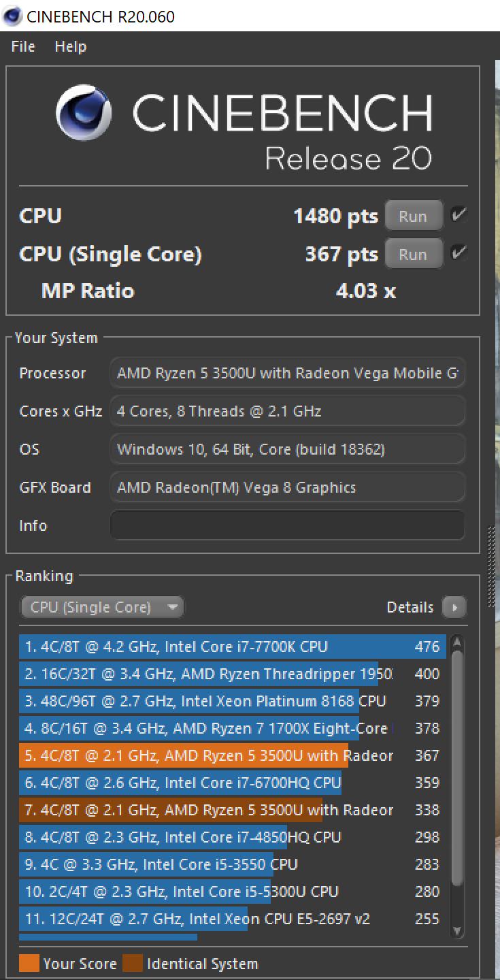Viewport: 500px width, 980px height.
Task: Click the ranking list scroll down arrow
Action: [x=457, y=930]
